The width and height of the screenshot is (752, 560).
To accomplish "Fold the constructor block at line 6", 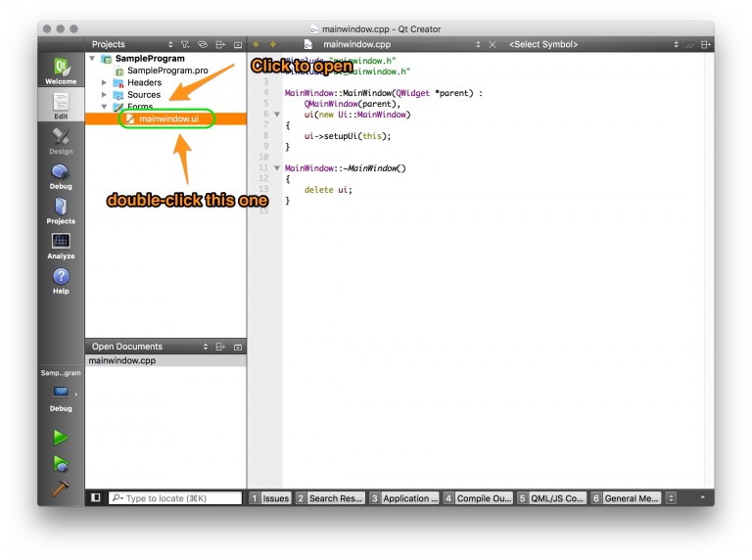I will (277, 115).
